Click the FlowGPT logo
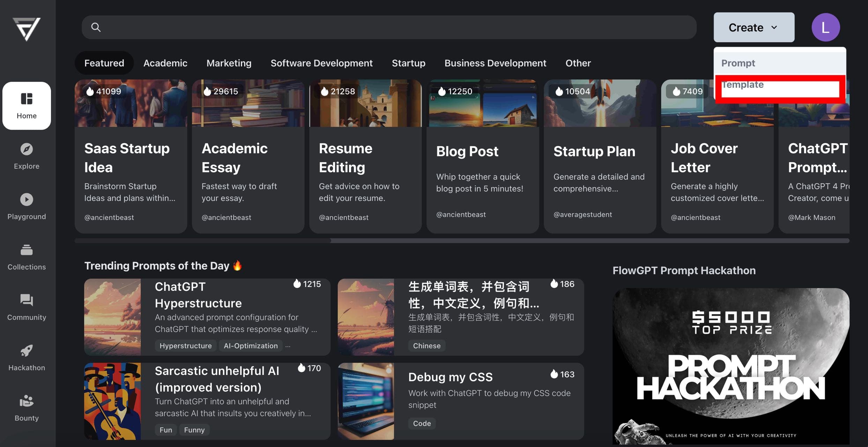The image size is (868, 447). [x=27, y=29]
